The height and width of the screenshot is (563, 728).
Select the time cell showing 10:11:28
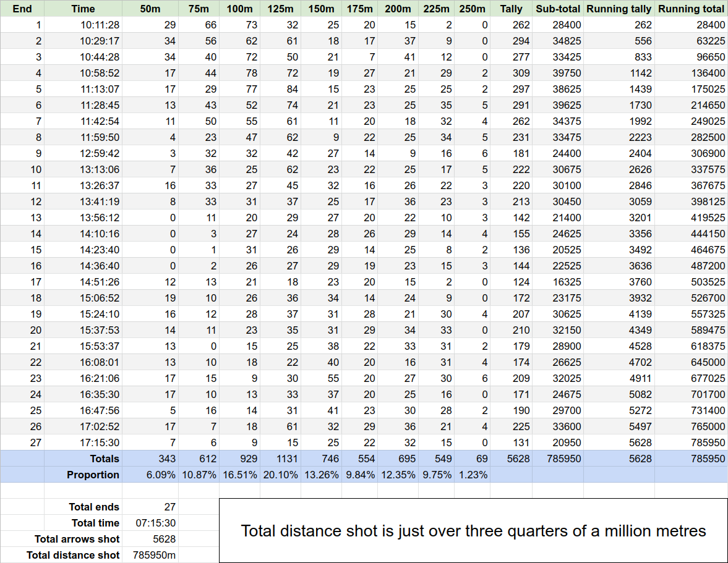(84, 25)
